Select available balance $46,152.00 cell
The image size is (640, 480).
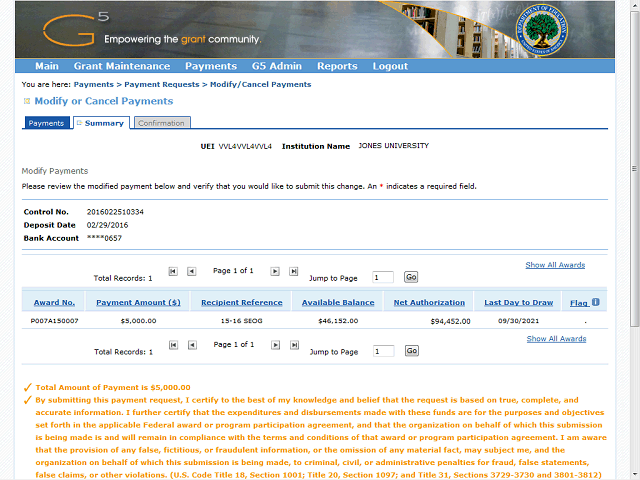pyautogui.click(x=338, y=321)
